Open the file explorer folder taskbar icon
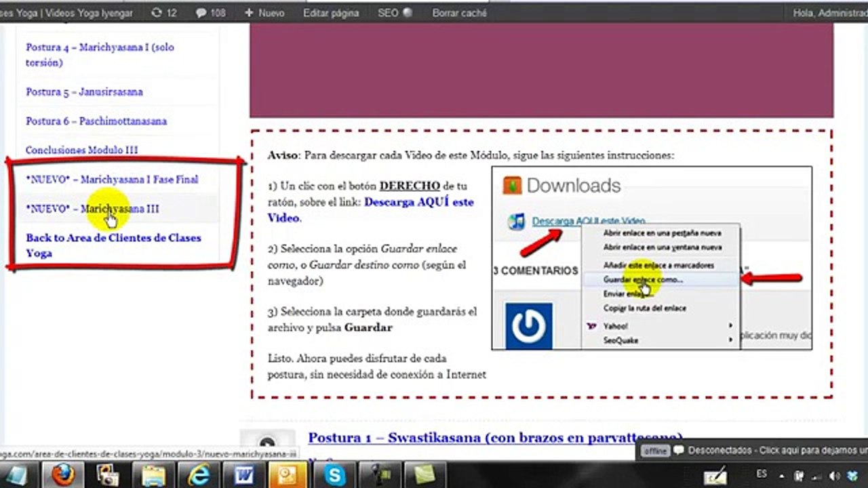The height and width of the screenshot is (488, 868). [153, 475]
